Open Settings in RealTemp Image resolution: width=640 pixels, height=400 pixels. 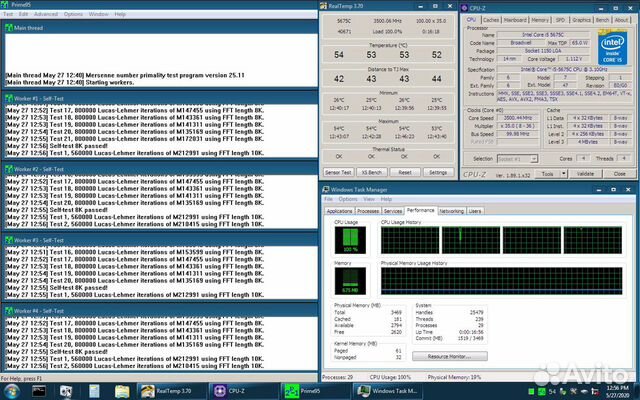point(438,172)
